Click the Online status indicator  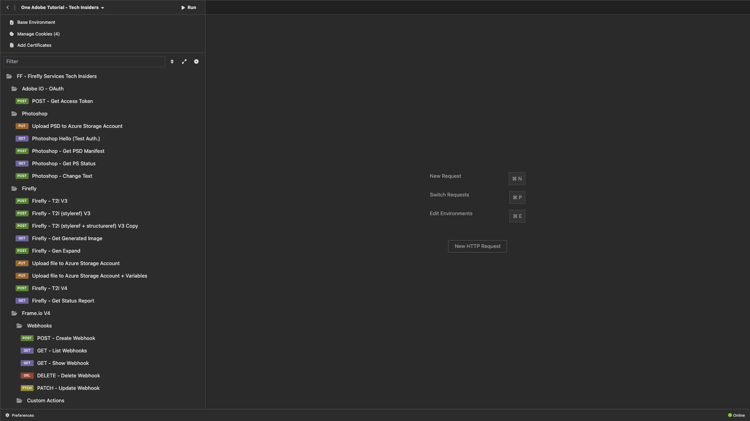point(737,415)
